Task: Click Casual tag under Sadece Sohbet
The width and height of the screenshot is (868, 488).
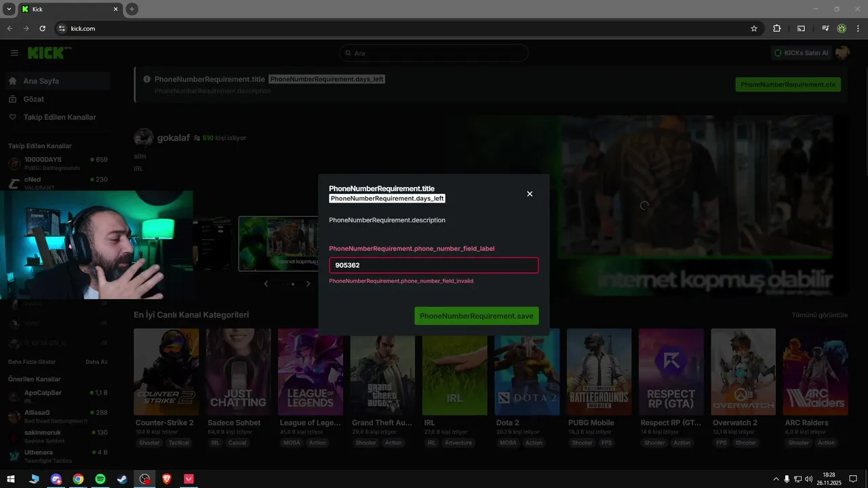Action: 237,443
